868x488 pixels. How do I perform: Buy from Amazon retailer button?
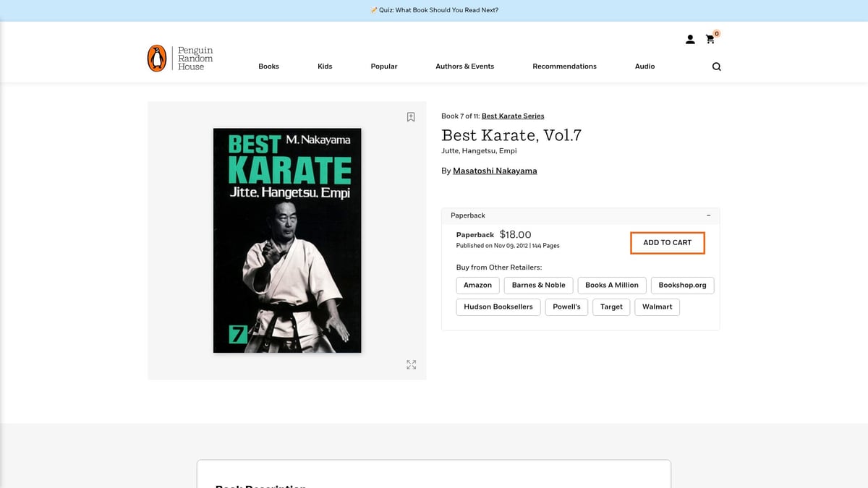point(477,286)
